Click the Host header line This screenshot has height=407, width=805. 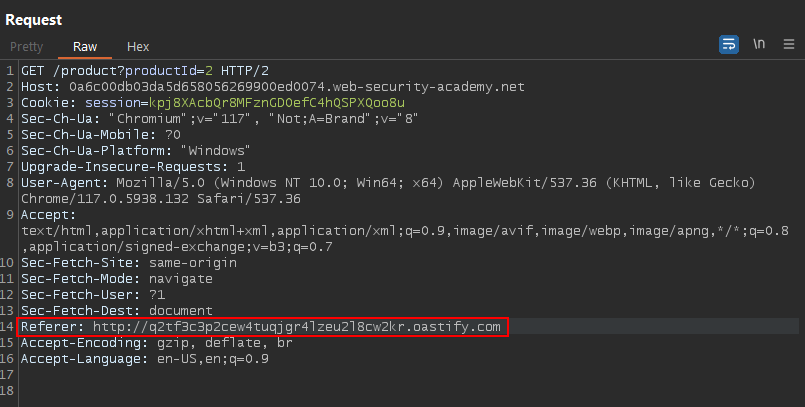[273, 87]
